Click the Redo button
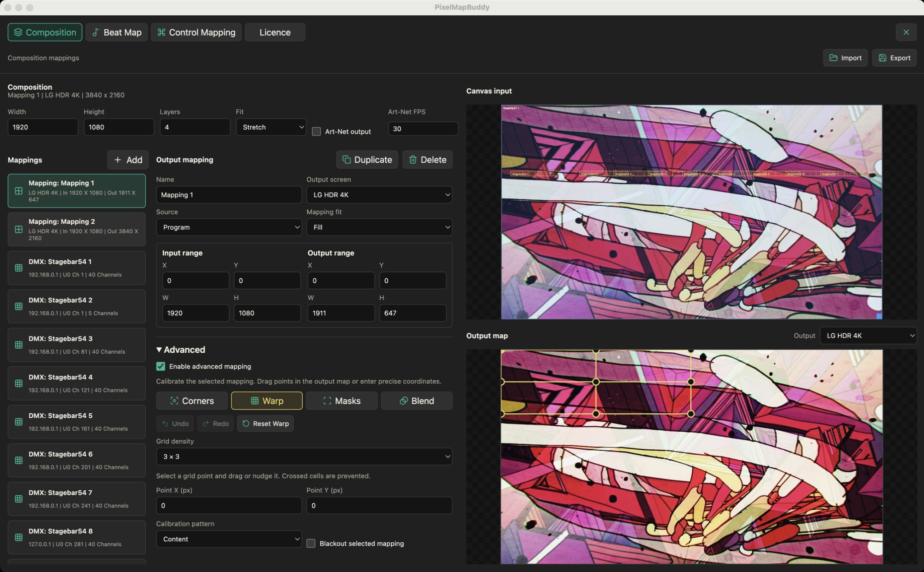 click(x=215, y=424)
